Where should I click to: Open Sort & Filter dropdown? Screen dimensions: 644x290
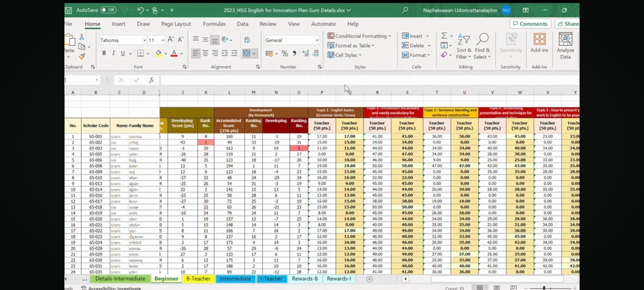tap(464, 46)
